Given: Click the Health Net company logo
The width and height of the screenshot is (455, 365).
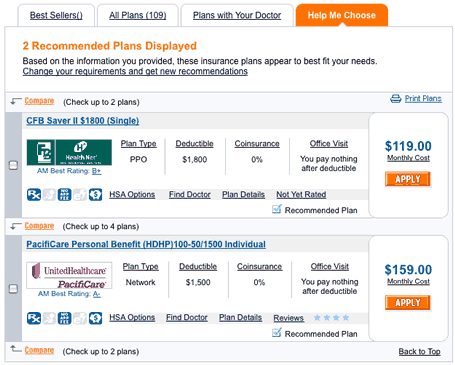Looking at the screenshot, I should coord(69,152).
